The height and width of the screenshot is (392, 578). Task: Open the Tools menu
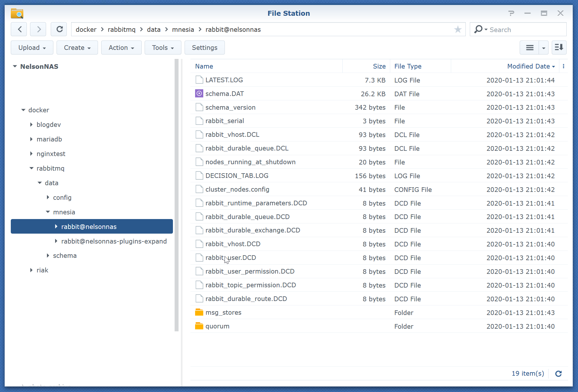click(163, 48)
